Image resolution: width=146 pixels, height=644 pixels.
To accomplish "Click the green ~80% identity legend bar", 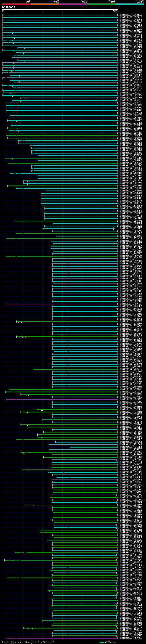I will [101, 4].
